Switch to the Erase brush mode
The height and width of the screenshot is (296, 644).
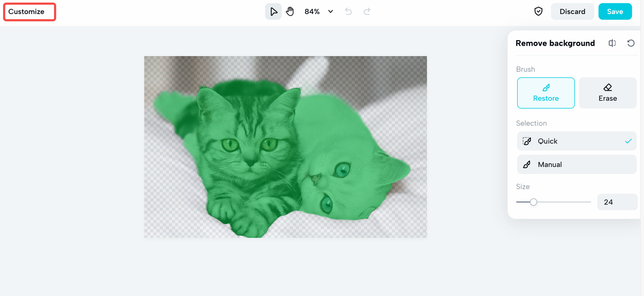[608, 93]
